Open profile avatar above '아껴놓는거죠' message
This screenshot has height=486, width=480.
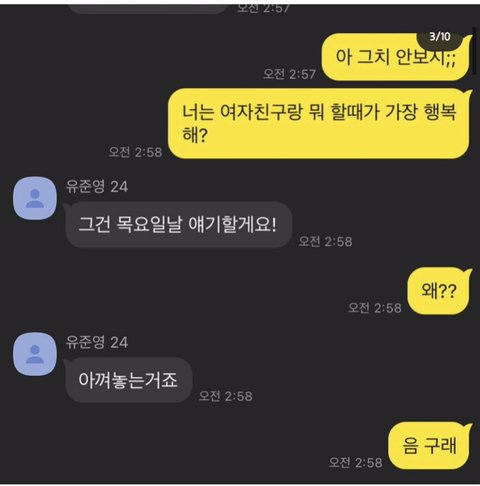[35, 354]
